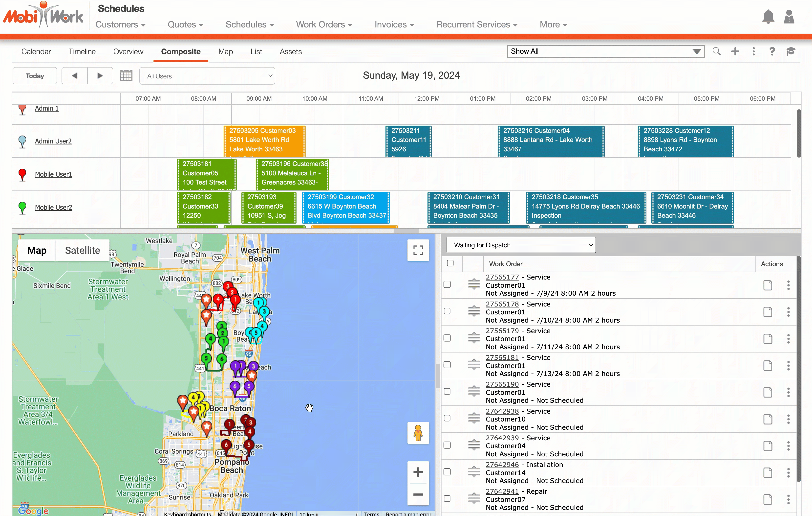
Task: Click the search magnifier icon
Action: (x=717, y=51)
